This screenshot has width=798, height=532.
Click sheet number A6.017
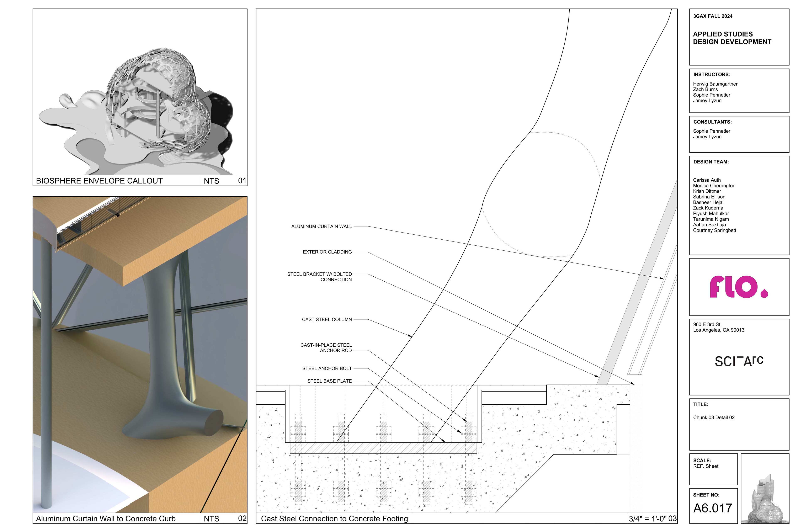click(713, 508)
